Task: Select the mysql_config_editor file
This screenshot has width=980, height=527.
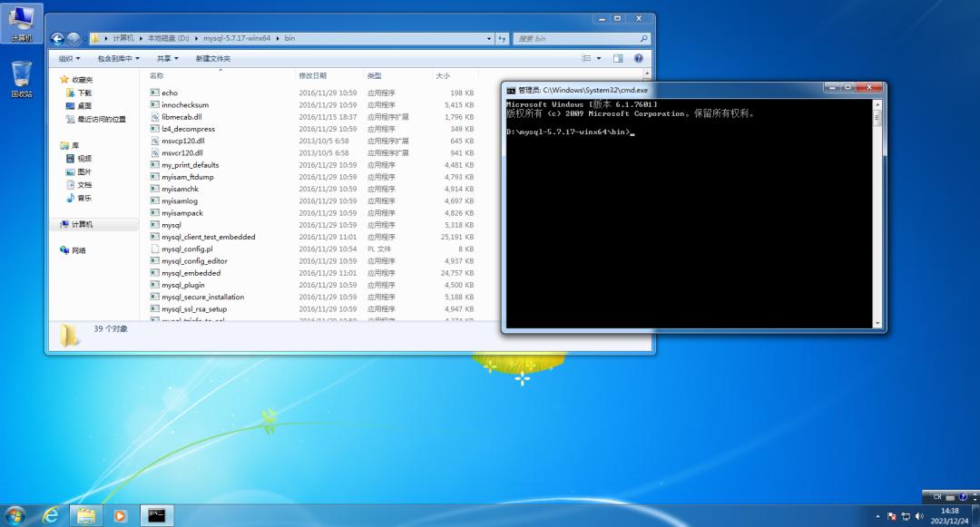Action: pos(194,261)
